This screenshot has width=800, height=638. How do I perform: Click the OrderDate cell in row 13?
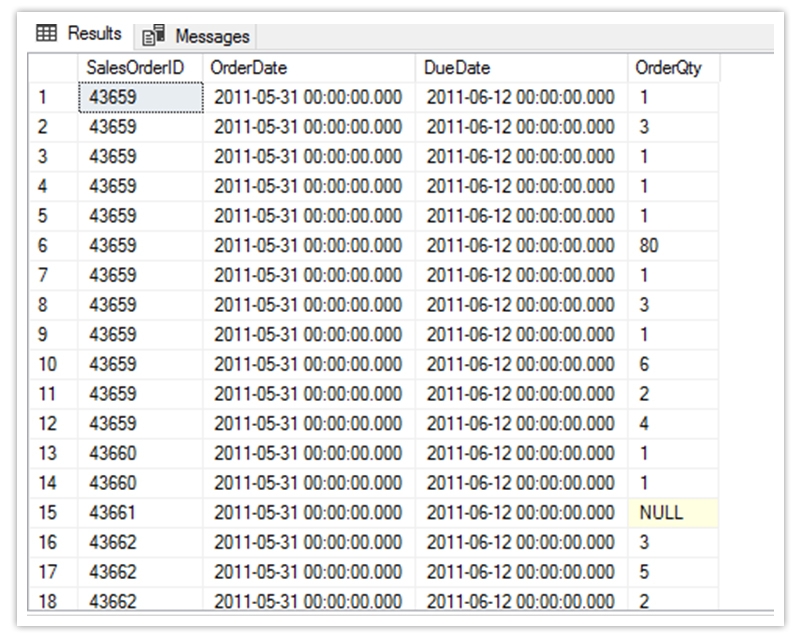point(309,453)
